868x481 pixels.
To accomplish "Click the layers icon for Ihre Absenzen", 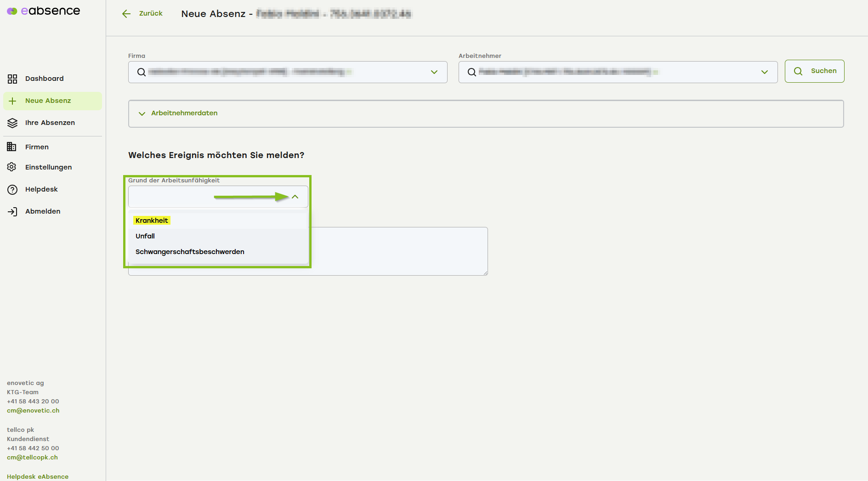I will (x=12, y=123).
